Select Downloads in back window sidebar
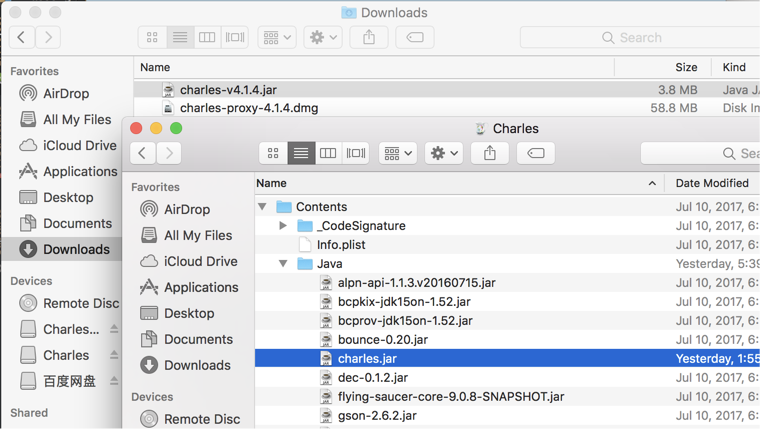This screenshot has width=760, height=429. coord(76,249)
